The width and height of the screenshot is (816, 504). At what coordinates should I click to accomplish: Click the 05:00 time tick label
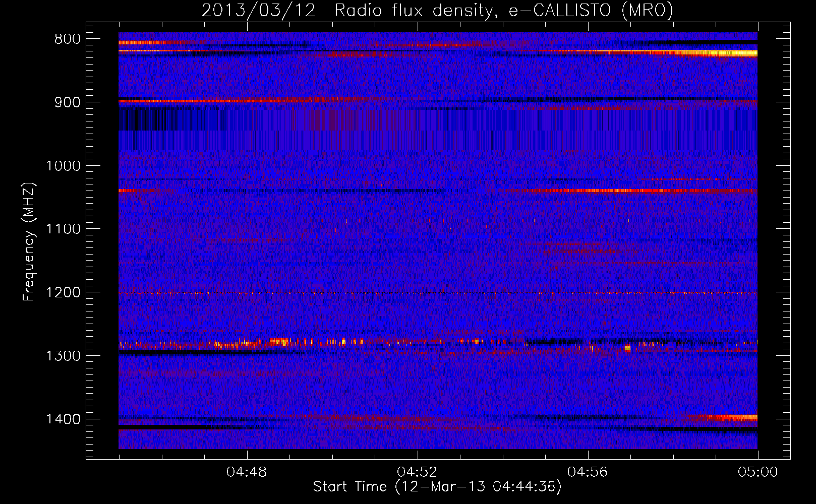pyautogui.click(x=758, y=472)
